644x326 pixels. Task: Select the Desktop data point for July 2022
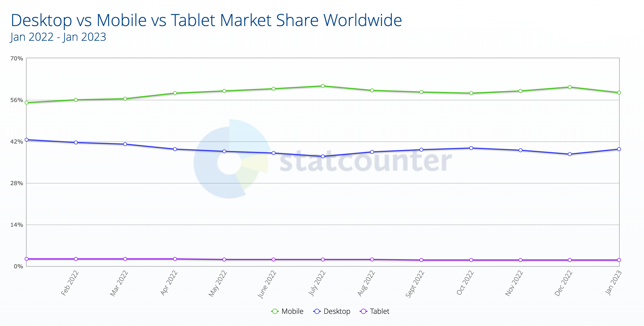pyautogui.click(x=323, y=156)
